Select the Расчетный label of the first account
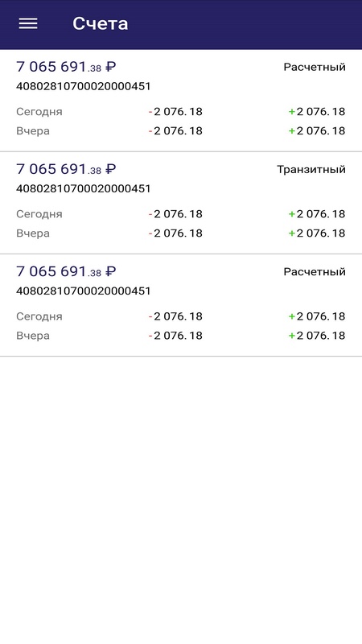Image resolution: width=362 pixels, height=644 pixels. [315, 67]
